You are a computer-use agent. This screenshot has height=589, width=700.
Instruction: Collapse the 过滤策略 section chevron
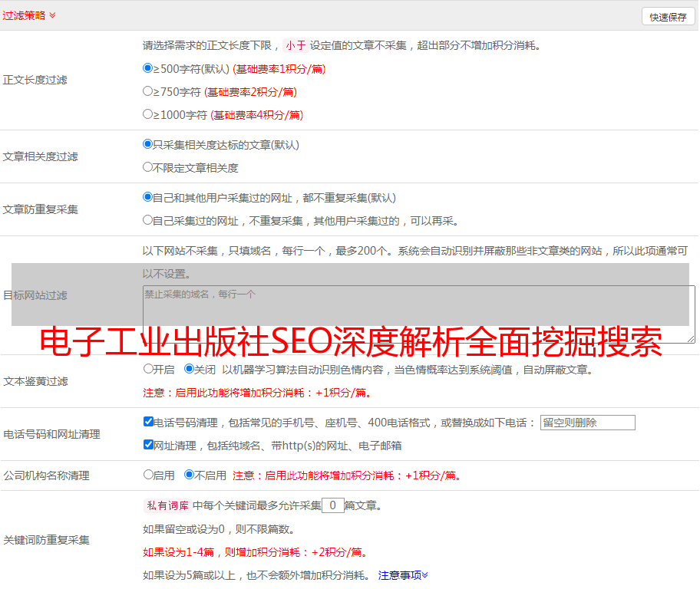pos(52,15)
